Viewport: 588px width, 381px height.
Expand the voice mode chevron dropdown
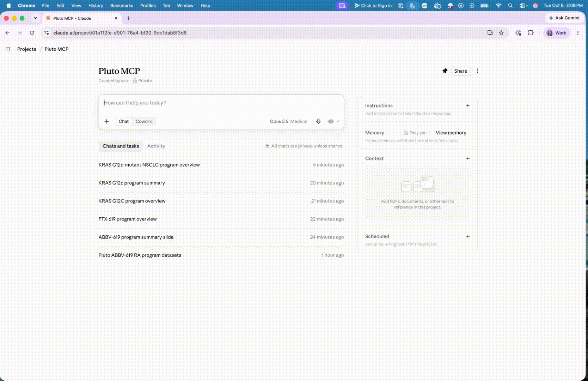tap(338, 121)
